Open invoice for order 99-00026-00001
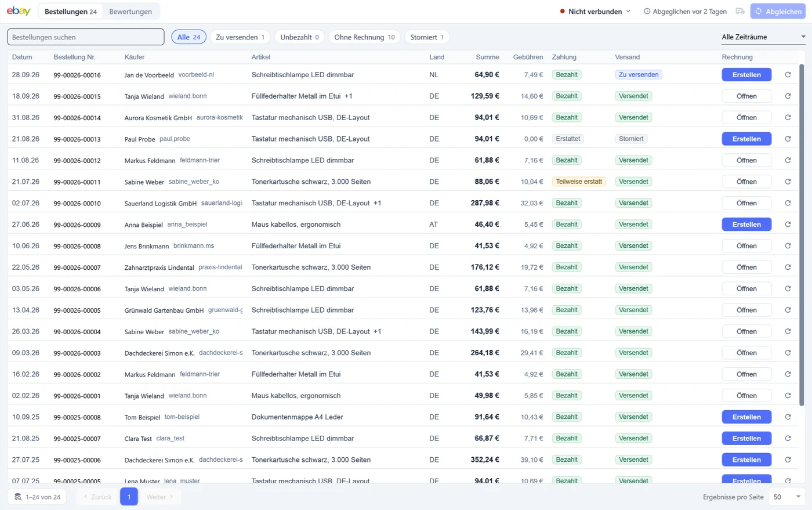 (746, 396)
